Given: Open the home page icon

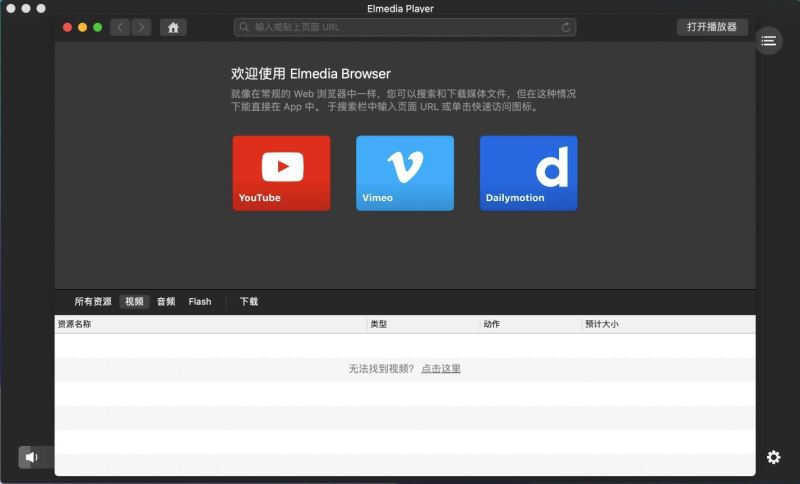Looking at the screenshot, I should (x=173, y=27).
